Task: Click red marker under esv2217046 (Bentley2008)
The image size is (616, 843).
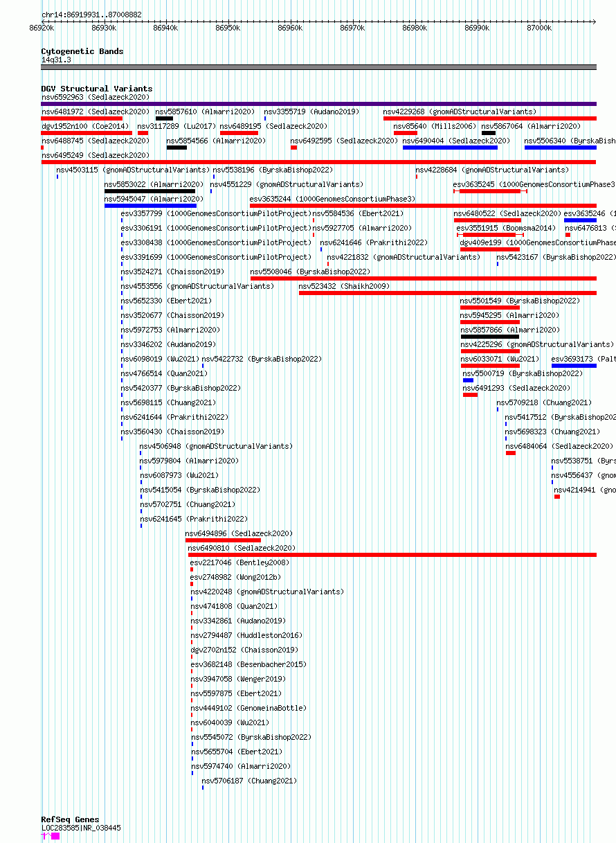Action: 192,569
